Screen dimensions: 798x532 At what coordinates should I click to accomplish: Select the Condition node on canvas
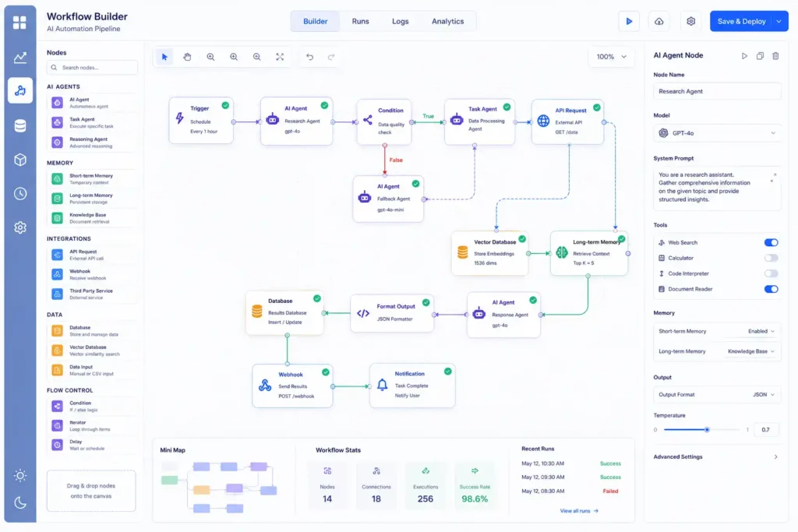[x=383, y=122]
